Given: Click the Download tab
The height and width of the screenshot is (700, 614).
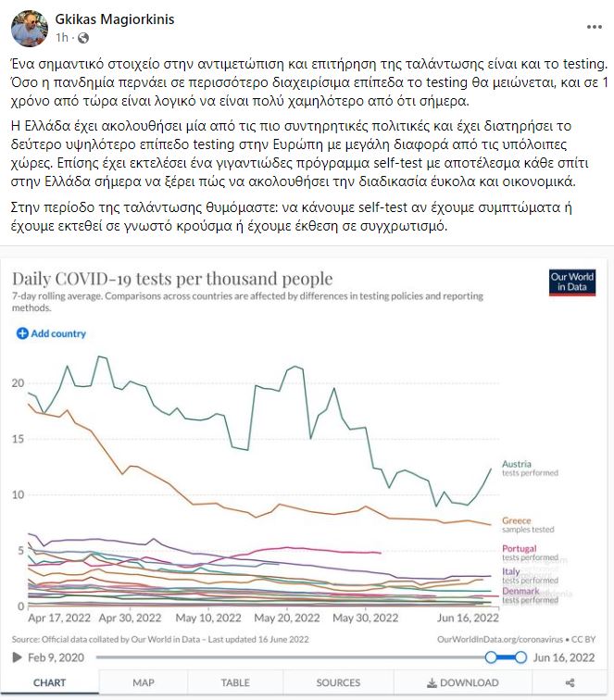Looking at the screenshot, I should click(x=462, y=683).
